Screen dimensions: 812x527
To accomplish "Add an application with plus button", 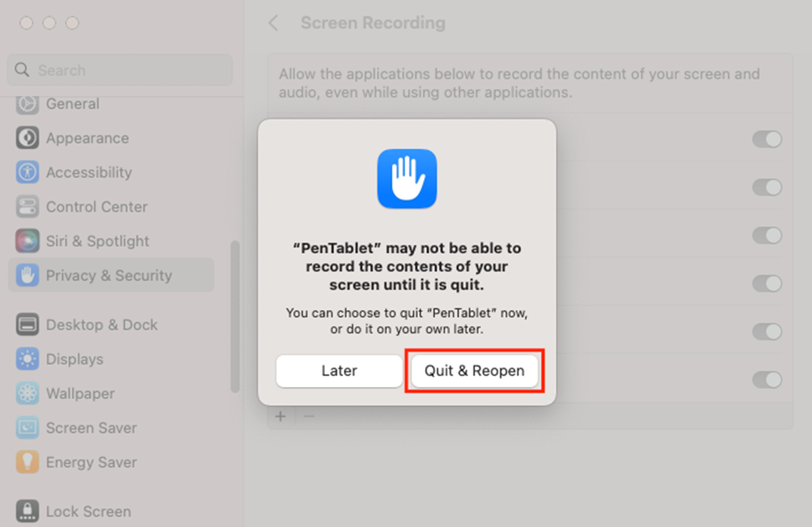I will pyautogui.click(x=281, y=416).
